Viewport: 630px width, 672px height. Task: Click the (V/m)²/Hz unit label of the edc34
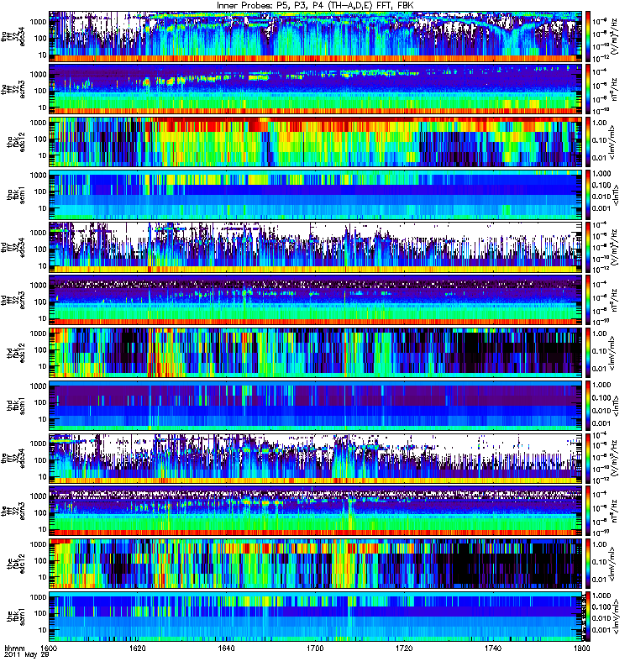[614, 459]
